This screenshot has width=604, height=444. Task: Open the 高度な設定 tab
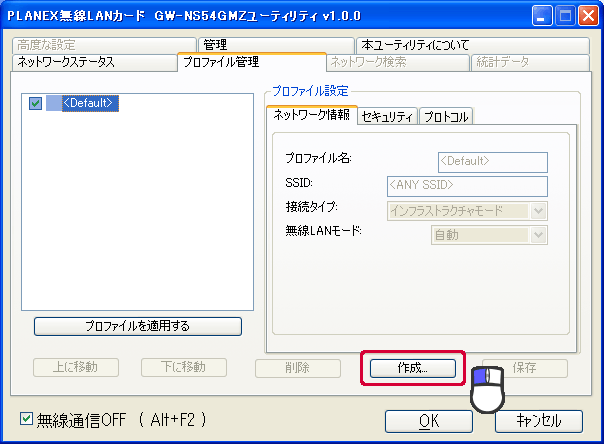[x=104, y=45]
